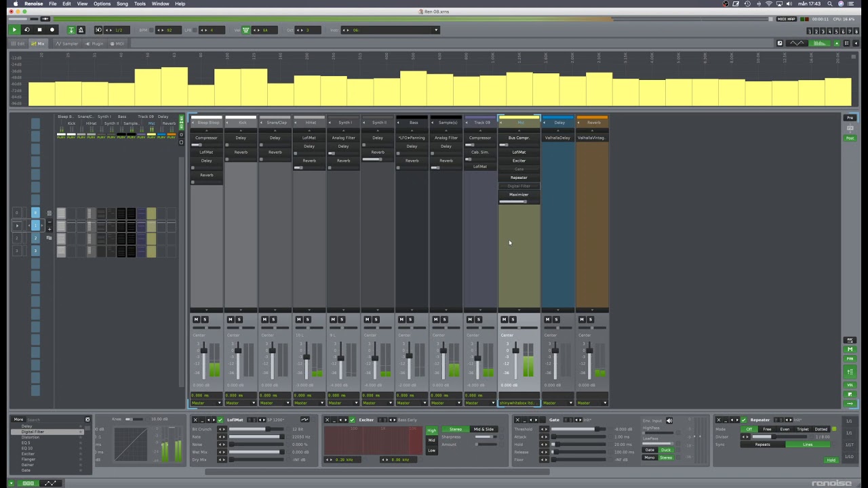Expand the More device list button

pyautogui.click(x=18, y=420)
